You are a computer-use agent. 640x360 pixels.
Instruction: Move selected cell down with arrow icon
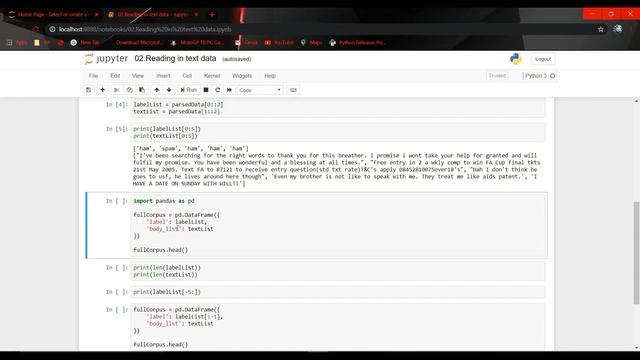click(169, 90)
